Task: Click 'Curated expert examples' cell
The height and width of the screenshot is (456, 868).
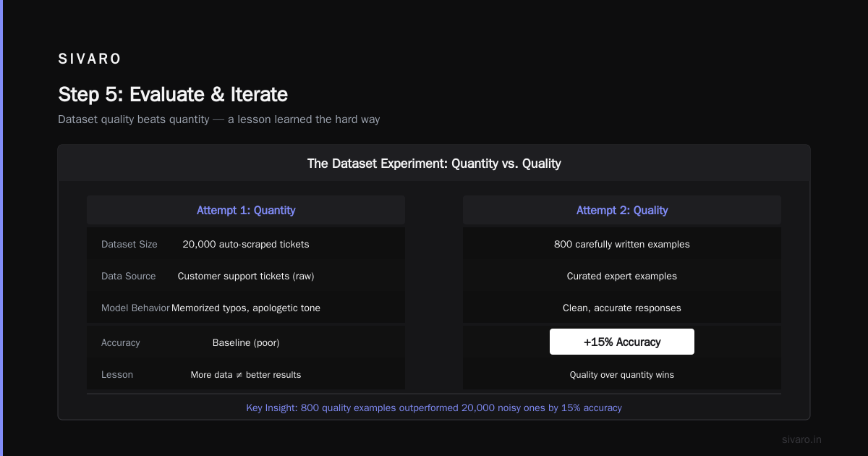Action: click(x=622, y=276)
